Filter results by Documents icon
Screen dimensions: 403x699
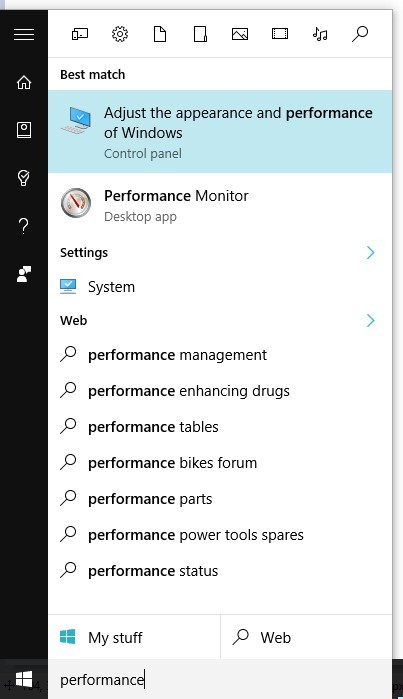tap(160, 34)
